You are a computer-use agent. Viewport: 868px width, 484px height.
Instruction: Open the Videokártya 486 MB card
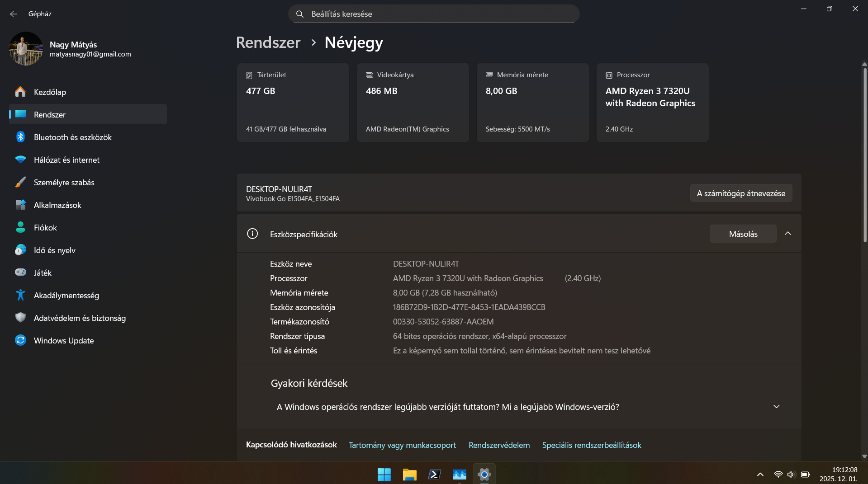413,103
